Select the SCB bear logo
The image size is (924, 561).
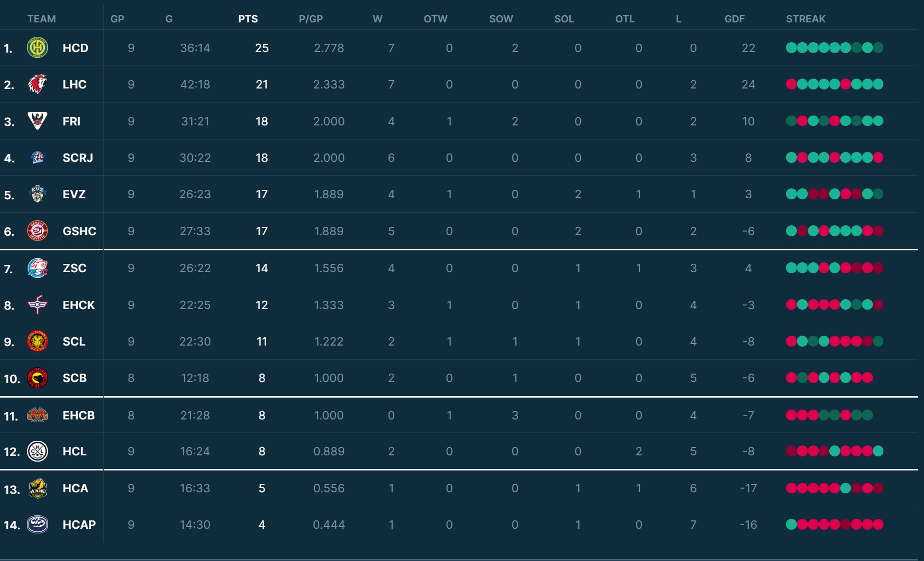38,378
